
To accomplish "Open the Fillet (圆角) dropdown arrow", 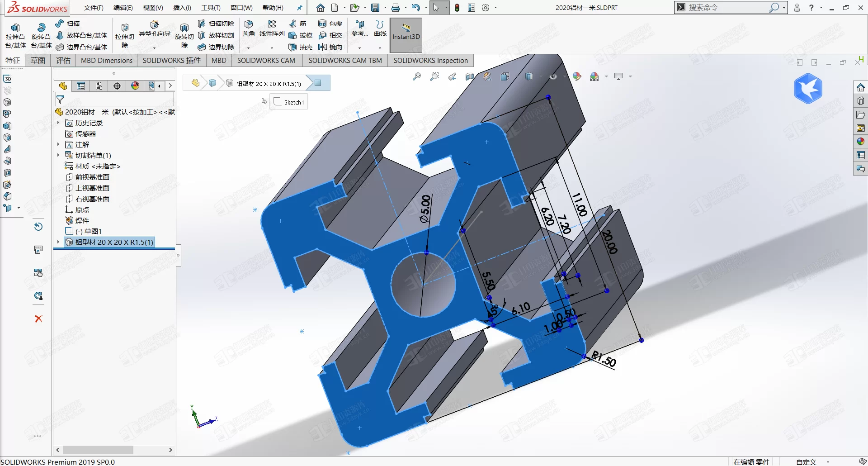I will [x=248, y=48].
